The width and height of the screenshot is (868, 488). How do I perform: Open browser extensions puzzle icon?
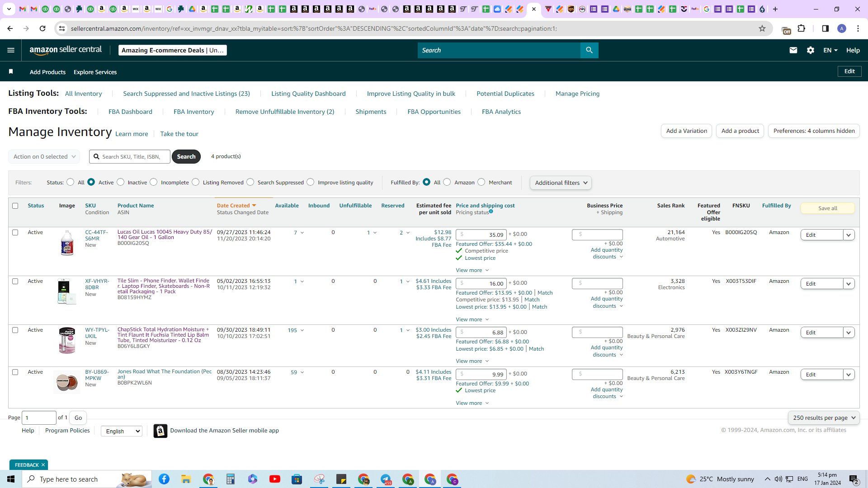[802, 28]
